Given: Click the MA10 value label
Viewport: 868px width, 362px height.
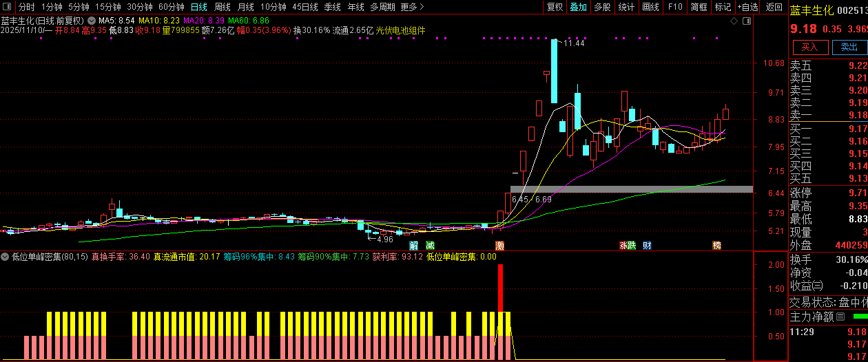Looking at the screenshot, I should 159,21.
